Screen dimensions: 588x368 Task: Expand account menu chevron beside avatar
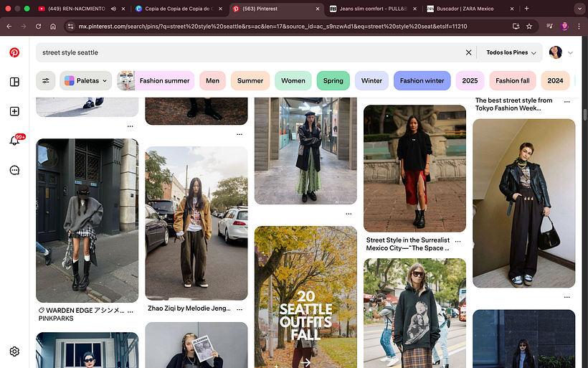coord(571,52)
